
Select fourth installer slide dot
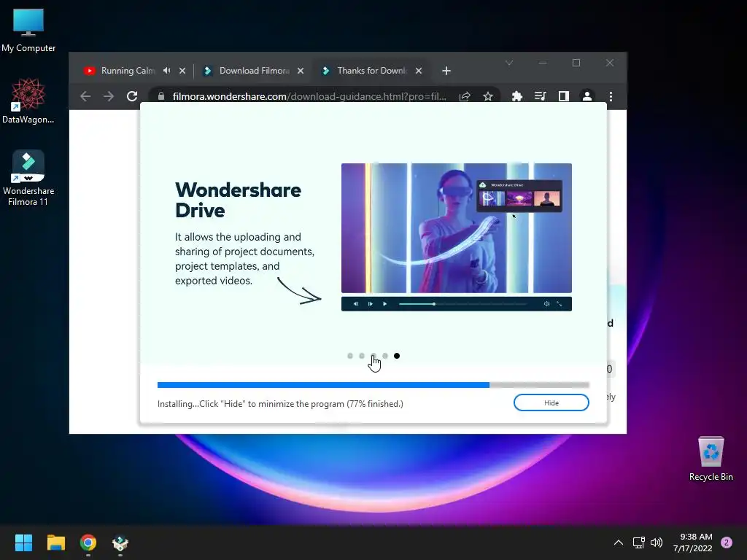[385, 356]
